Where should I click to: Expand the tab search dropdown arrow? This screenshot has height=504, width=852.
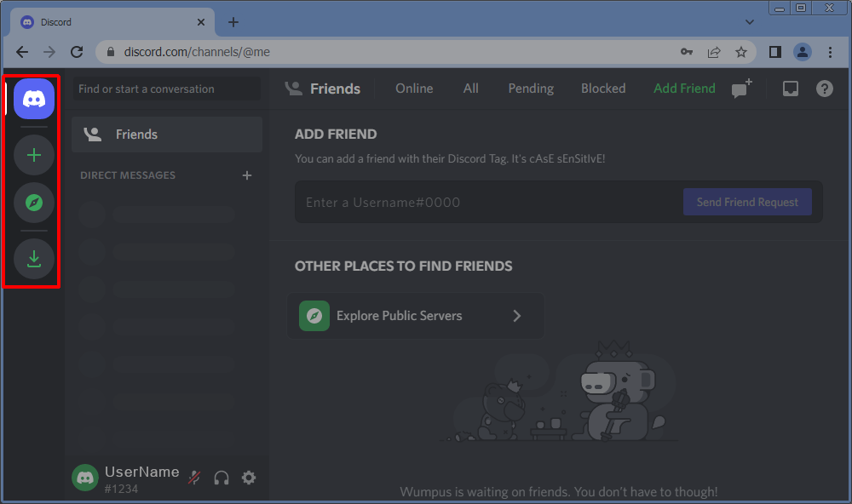pos(750,22)
